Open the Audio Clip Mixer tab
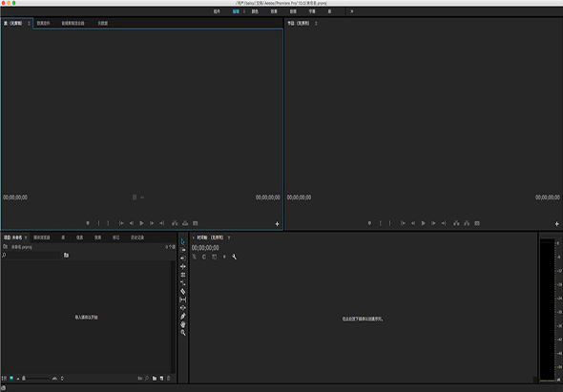The image size is (563, 392). [x=73, y=23]
